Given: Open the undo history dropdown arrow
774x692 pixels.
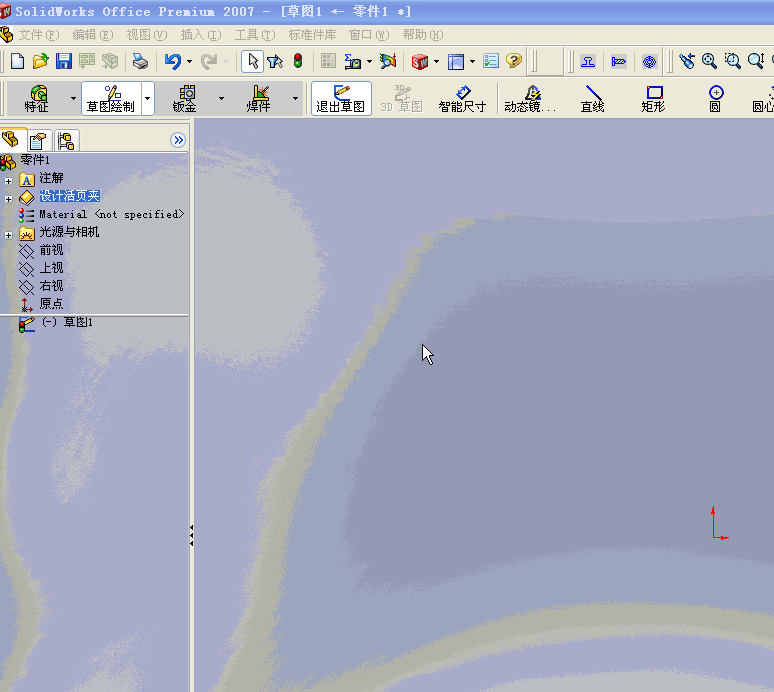Looking at the screenshot, I should pos(190,62).
